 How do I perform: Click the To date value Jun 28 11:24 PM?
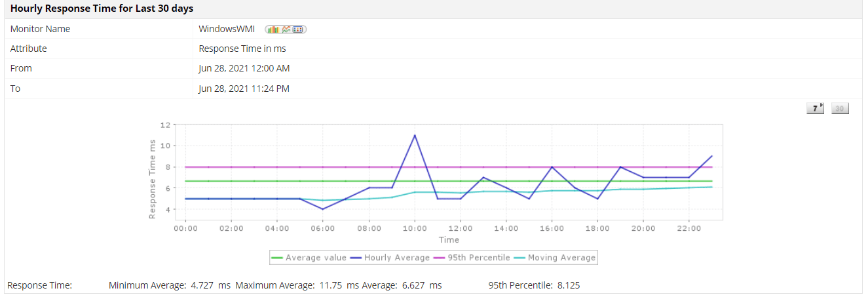(244, 88)
